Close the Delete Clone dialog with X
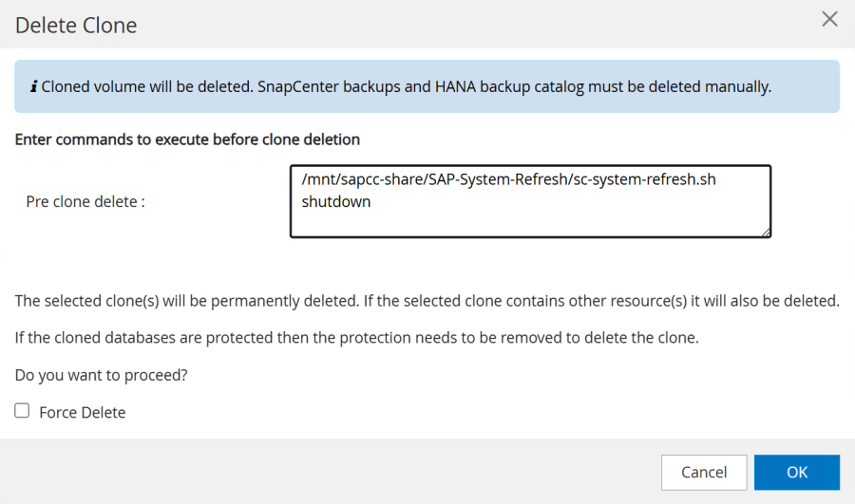 (x=829, y=19)
